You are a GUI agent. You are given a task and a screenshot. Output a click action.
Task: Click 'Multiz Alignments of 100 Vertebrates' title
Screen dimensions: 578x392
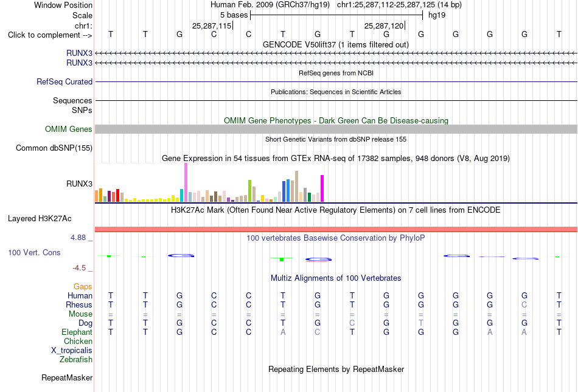point(336,278)
